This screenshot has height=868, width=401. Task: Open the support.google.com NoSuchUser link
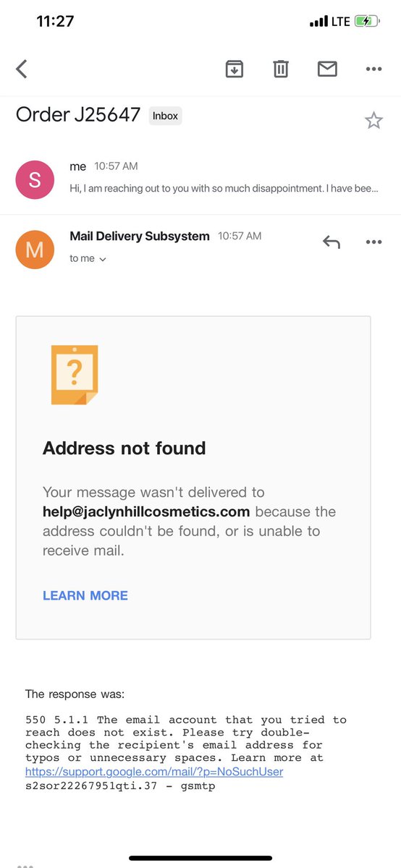pos(154,772)
